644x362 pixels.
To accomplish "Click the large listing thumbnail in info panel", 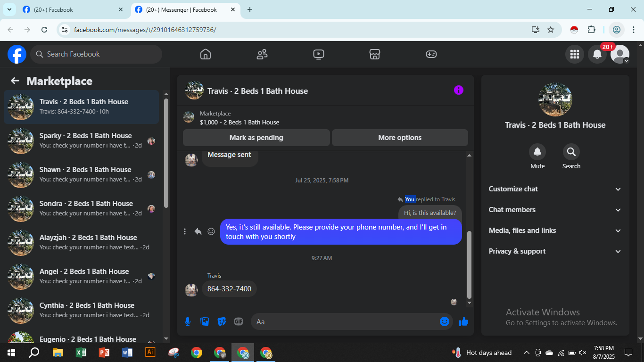I will (555, 99).
